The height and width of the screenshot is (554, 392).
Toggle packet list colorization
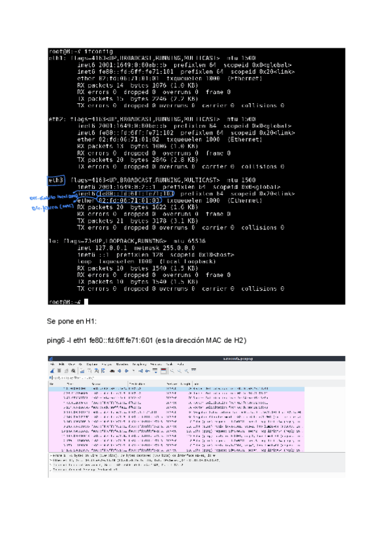coord(163,370)
